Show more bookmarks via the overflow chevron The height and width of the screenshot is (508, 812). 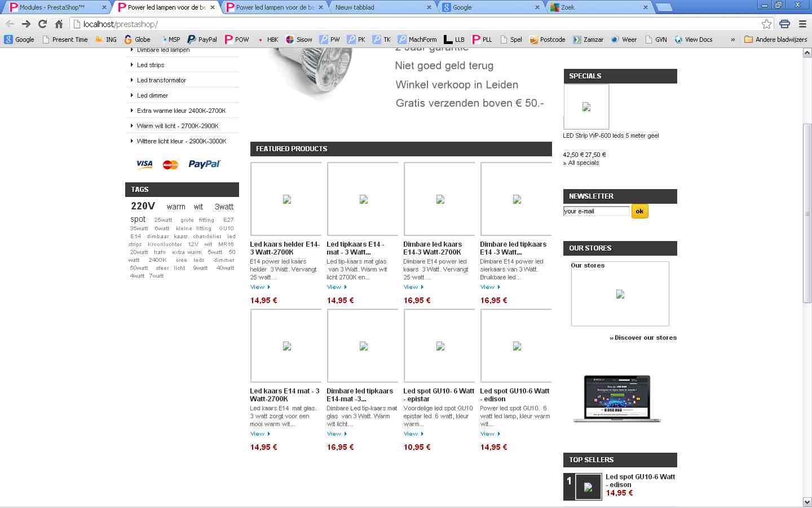pos(732,40)
